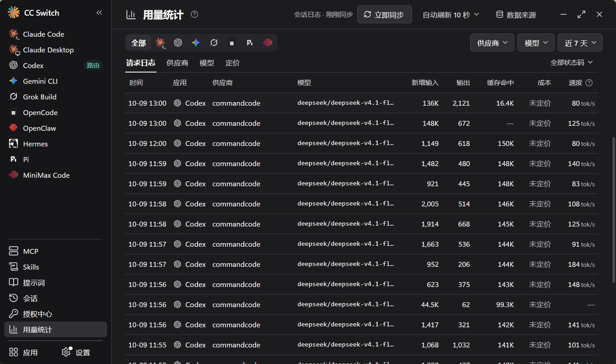Open 授权中心 authorization center
The width and height of the screenshot is (616, 364).
coord(56,314)
